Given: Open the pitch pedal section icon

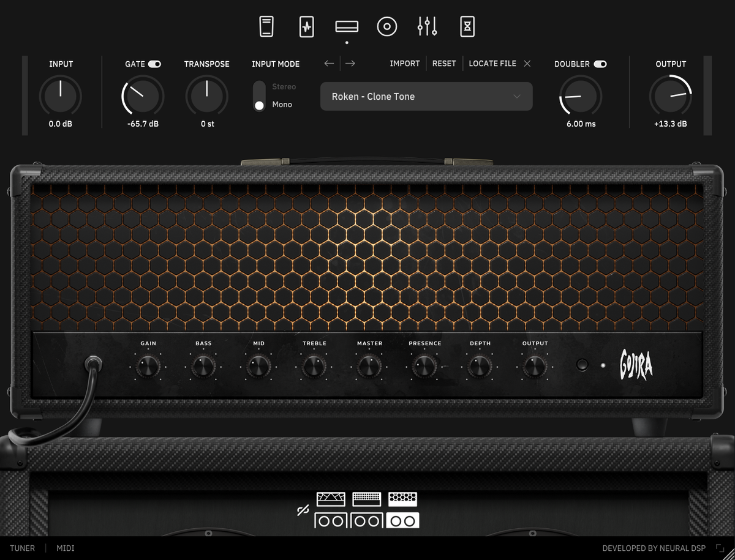Looking at the screenshot, I should coord(266,26).
